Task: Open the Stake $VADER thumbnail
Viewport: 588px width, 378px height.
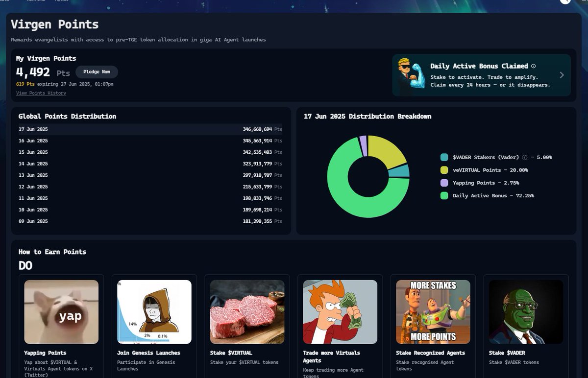Action: coord(526,312)
